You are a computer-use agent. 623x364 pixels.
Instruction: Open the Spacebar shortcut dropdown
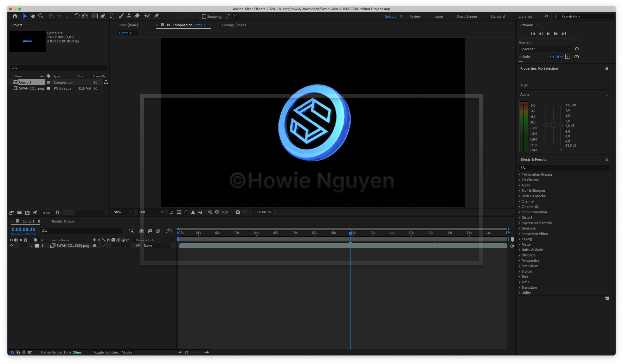tap(545, 49)
